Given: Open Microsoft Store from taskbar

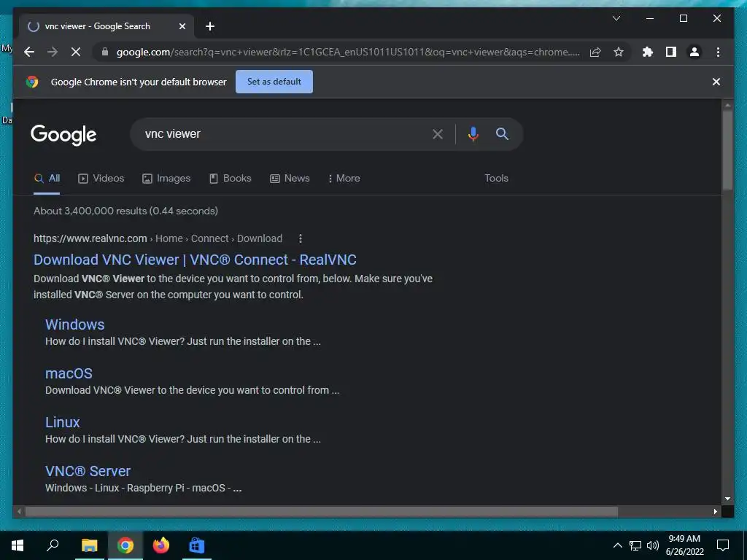Looking at the screenshot, I should click(x=196, y=545).
